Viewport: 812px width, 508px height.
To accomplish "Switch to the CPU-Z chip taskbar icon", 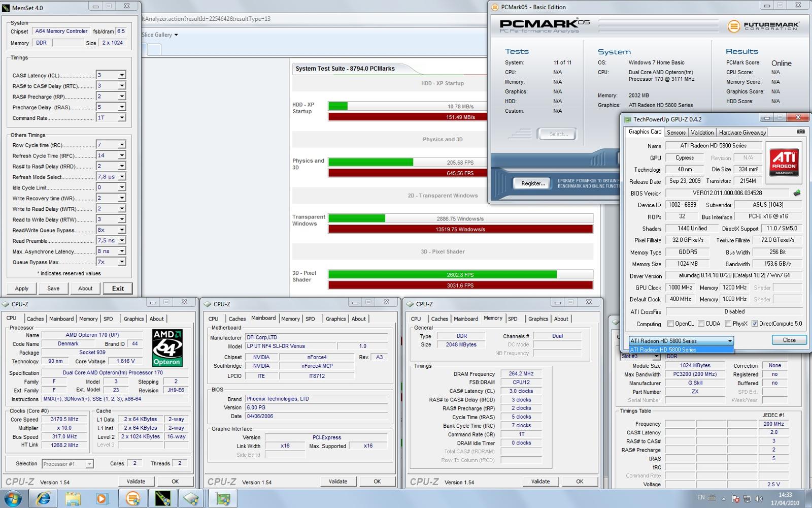I will pyautogui.click(x=192, y=498).
